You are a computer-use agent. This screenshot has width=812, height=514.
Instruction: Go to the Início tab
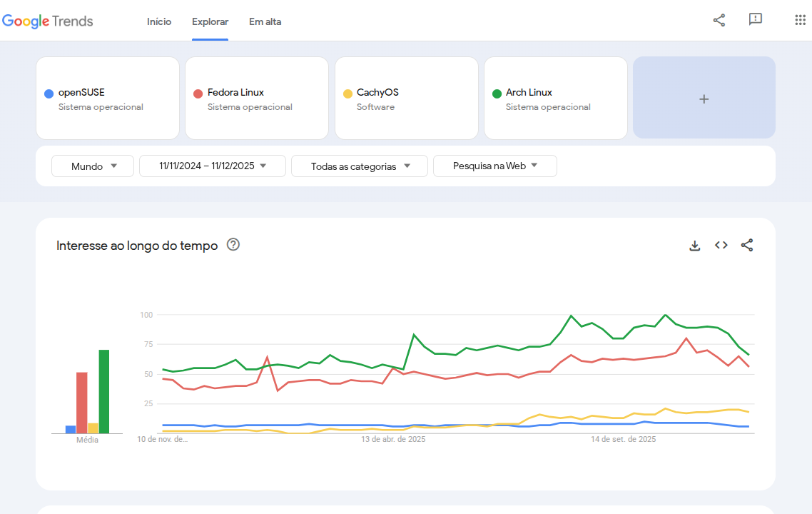click(x=159, y=21)
